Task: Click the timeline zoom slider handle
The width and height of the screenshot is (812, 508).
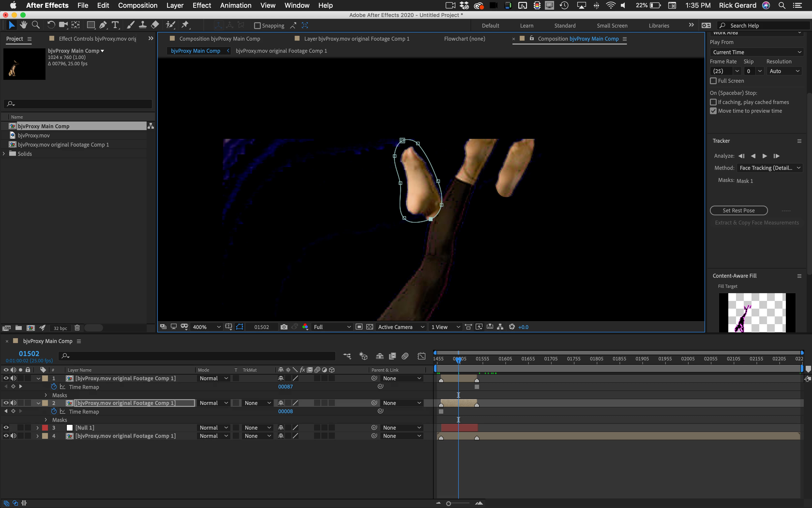Action: coord(449,503)
